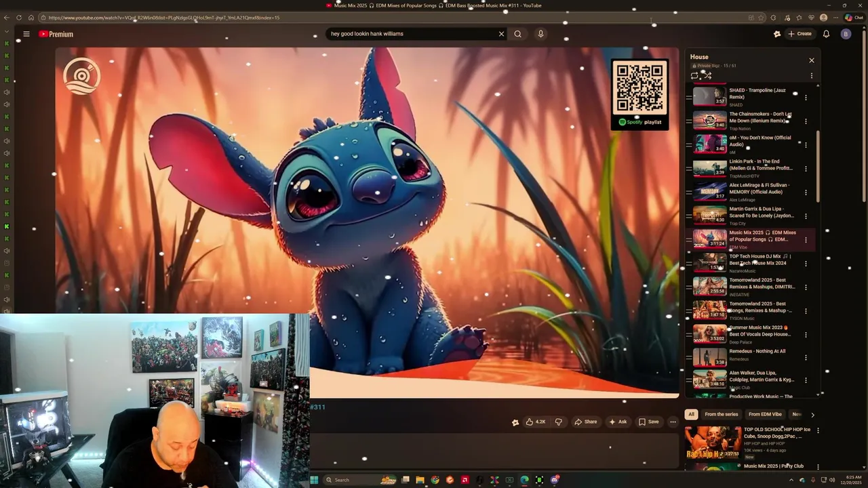The image size is (868, 488).
Task: Close the House playlist panel
Action: click(x=811, y=60)
